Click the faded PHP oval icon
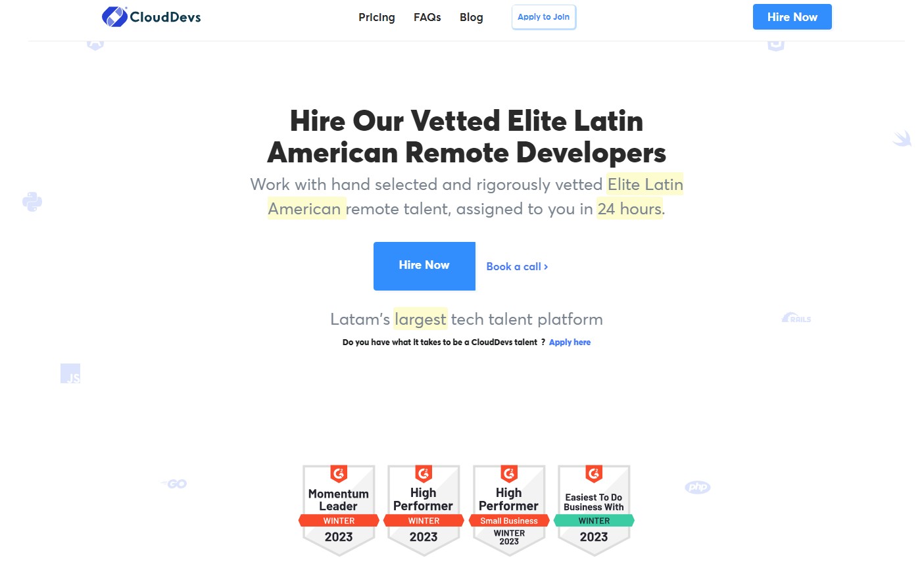Image resolution: width=924 pixels, height=566 pixels. [x=698, y=487]
